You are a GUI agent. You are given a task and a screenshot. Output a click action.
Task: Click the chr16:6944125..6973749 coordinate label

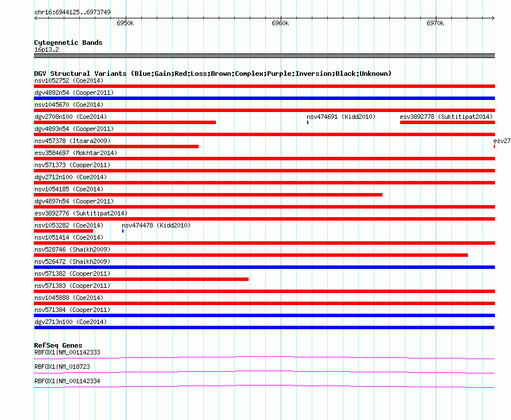pyautogui.click(x=72, y=13)
